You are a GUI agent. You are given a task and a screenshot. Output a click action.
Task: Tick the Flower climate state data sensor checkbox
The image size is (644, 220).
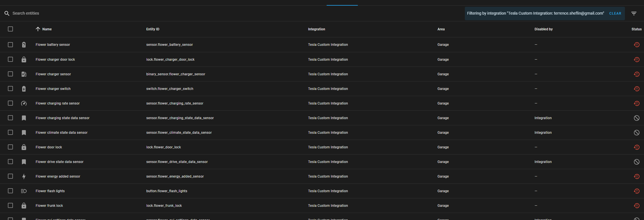10,132
